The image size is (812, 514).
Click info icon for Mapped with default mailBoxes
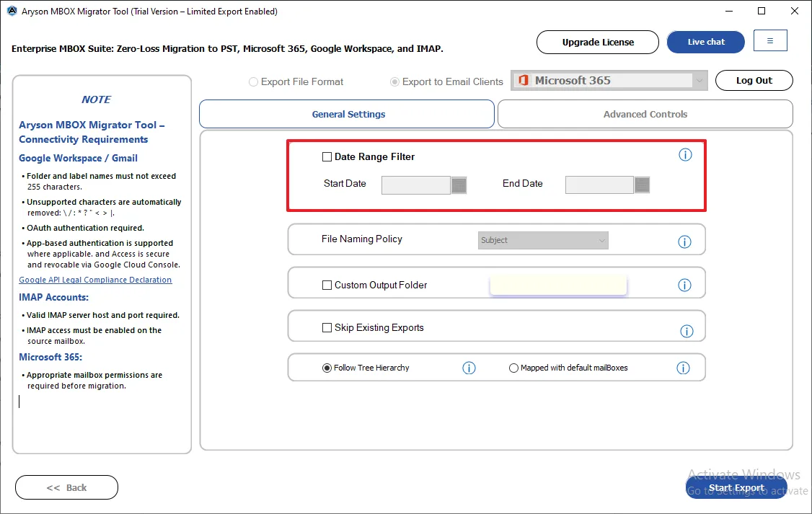pos(683,368)
